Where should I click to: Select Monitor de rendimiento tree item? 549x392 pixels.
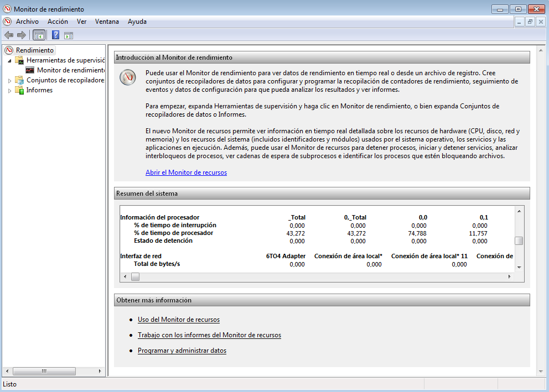click(71, 70)
